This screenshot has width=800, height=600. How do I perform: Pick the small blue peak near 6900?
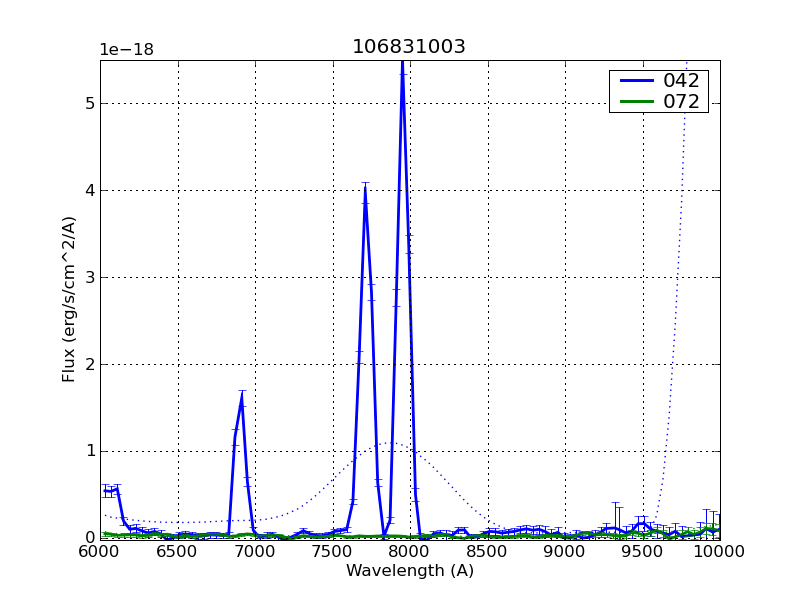242,397
